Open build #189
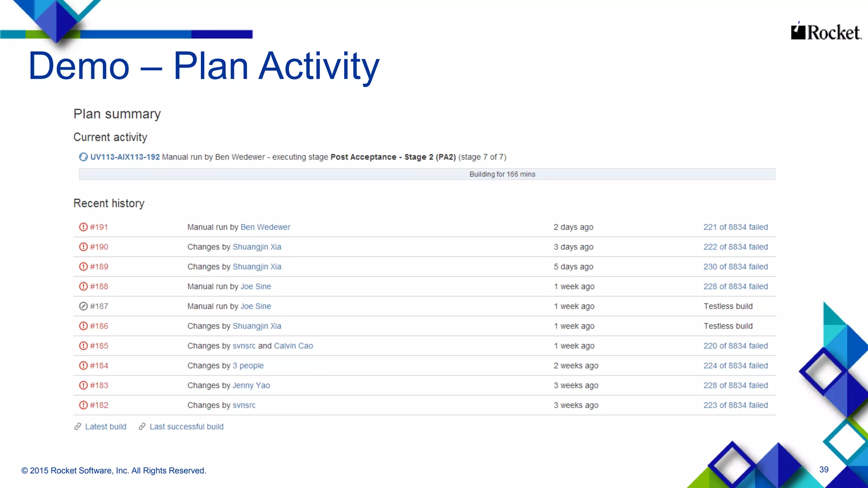 tap(99, 267)
